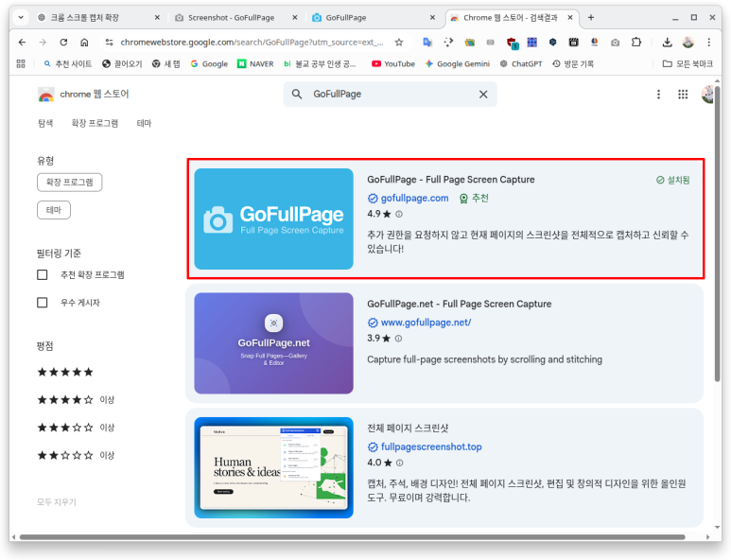Open the 추천 사이트 bookmark
This screenshot has width=731, height=560.
pyautogui.click(x=67, y=64)
